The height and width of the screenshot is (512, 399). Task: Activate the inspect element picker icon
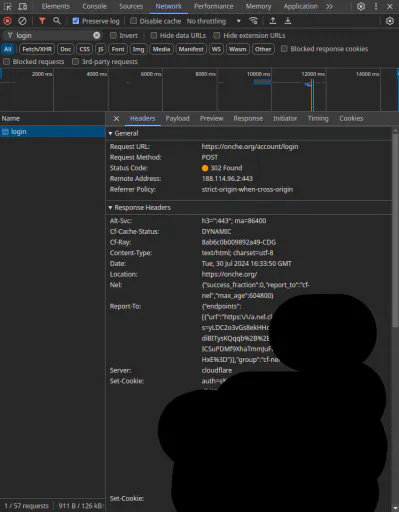7,6
